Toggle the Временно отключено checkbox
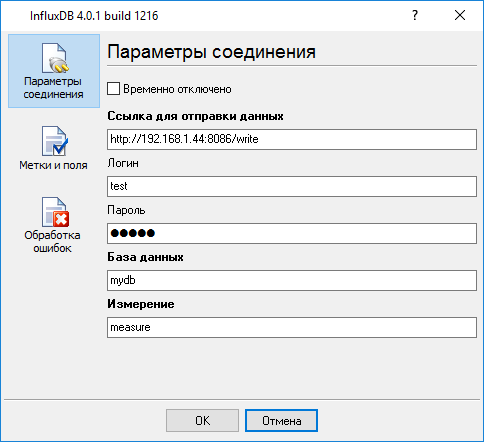484x442 pixels. pos(113,89)
